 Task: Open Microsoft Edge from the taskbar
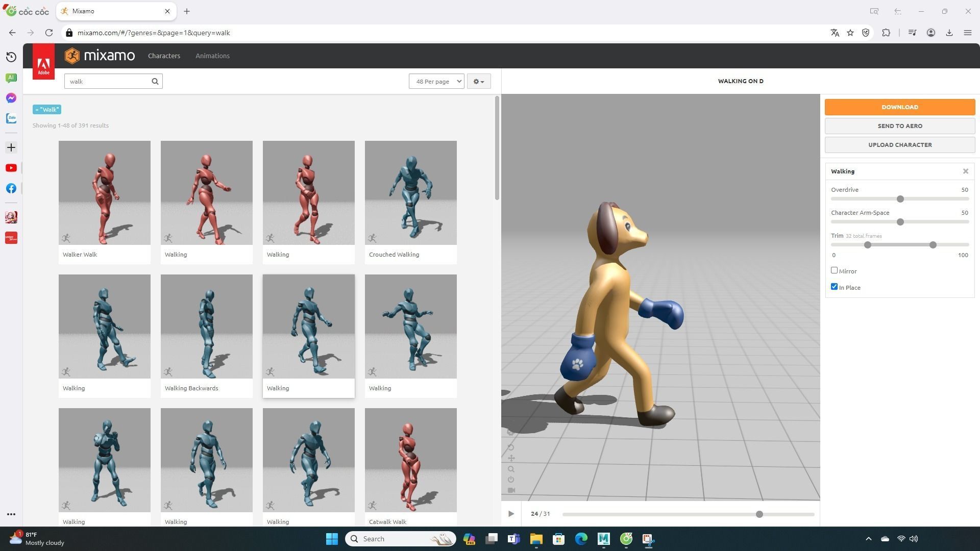(581, 539)
